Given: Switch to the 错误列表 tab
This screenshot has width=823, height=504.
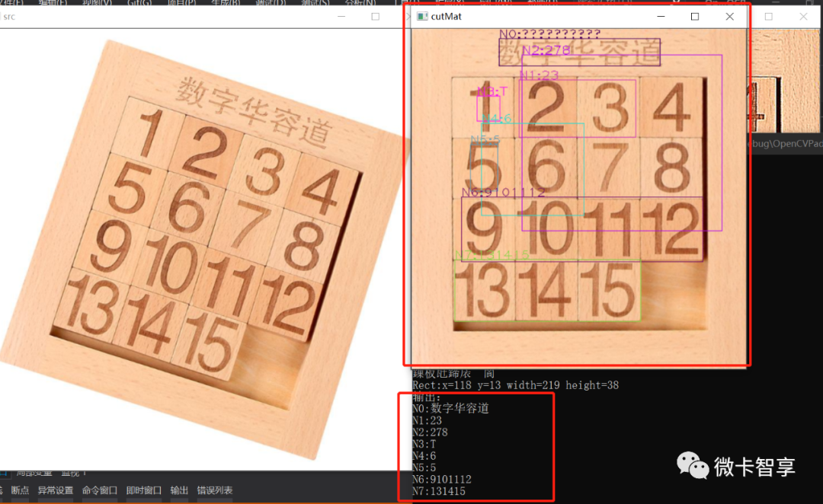Looking at the screenshot, I should 215,490.
